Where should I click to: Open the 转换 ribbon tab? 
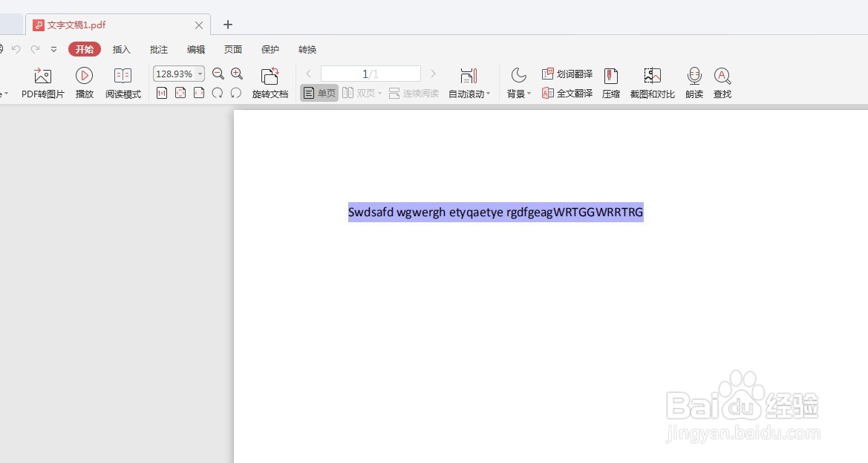point(307,49)
